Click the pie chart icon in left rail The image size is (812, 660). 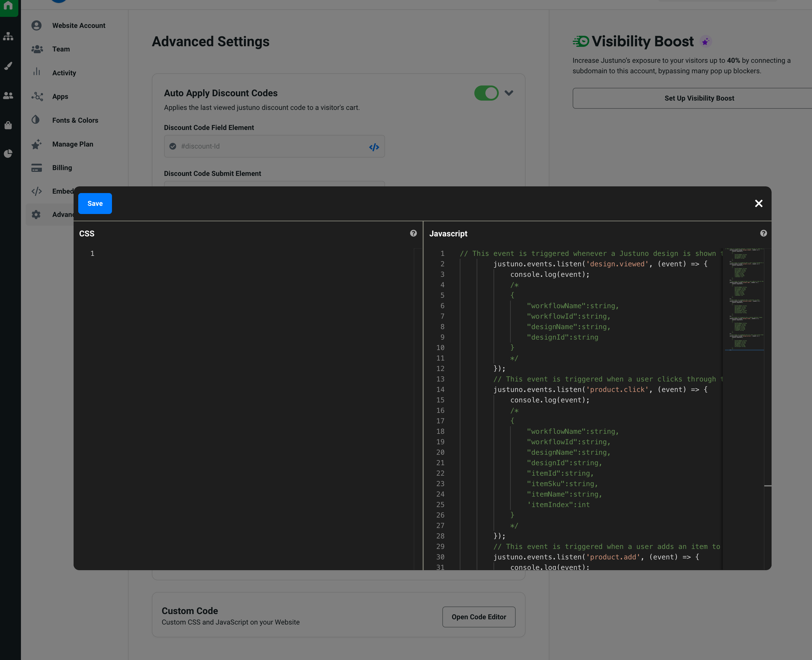click(8, 154)
